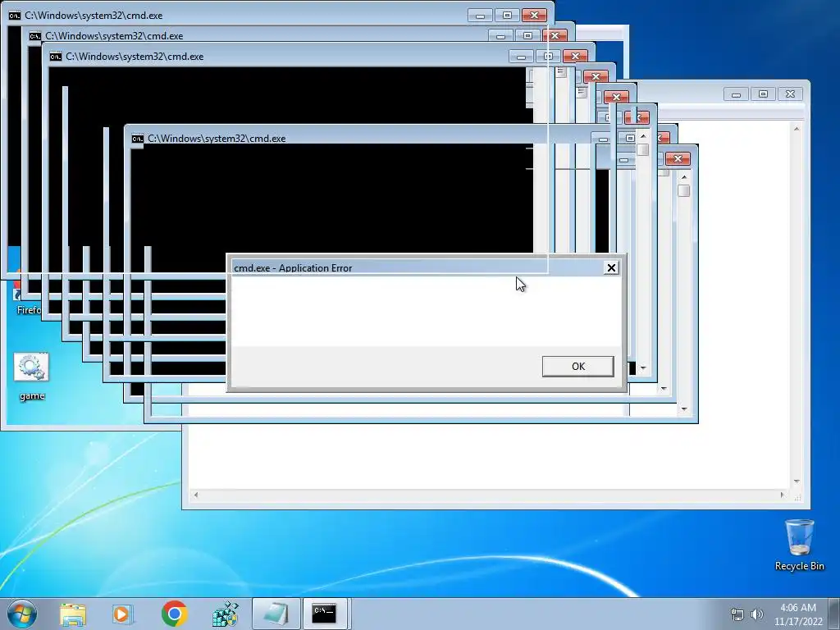Image resolution: width=840 pixels, height=630 pixels.
Task: Open the volume speaker tray icon
Action: pos(756,614)
